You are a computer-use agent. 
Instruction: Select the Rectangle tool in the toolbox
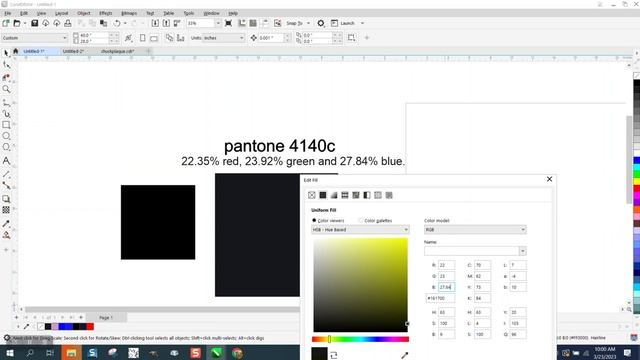pos(6,125)
